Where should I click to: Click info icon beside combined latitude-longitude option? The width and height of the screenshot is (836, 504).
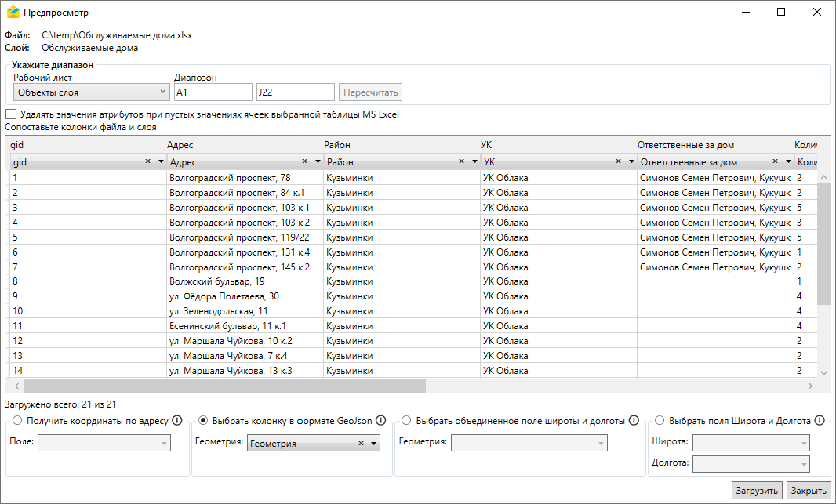tap(634, 421)
